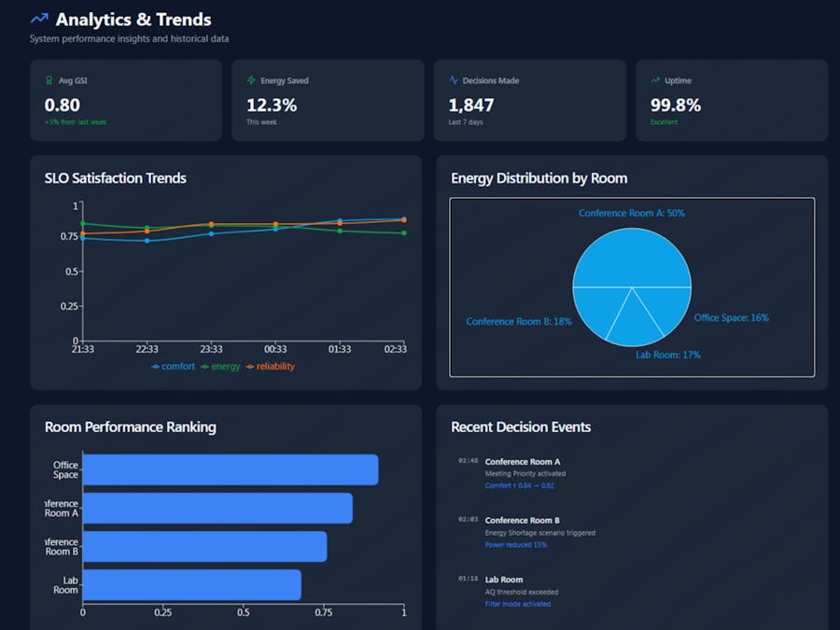Screen dimensions: 840x630
Task: Click the Avg GSI award icon
Action: click(x=49, y=80)
